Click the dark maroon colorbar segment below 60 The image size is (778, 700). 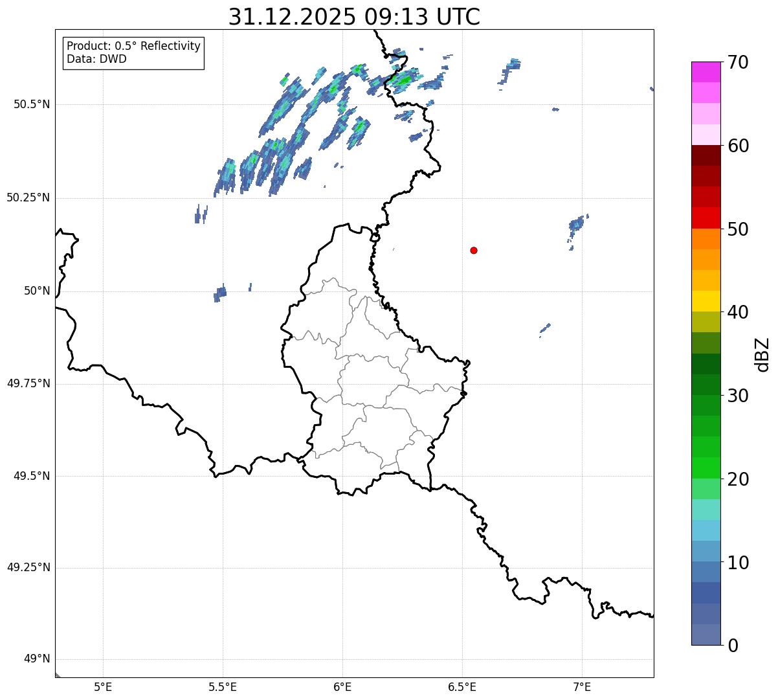coord(706,155)
